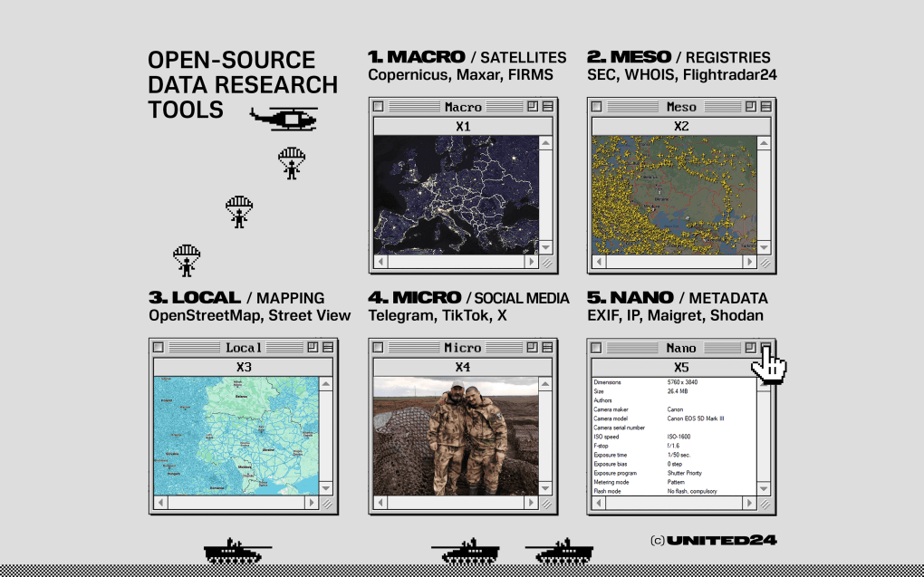The height and width of the screenshot is (577, 924).
Task: Click the scroll down arrow in the Local window
Action: [x=326, y=488]
